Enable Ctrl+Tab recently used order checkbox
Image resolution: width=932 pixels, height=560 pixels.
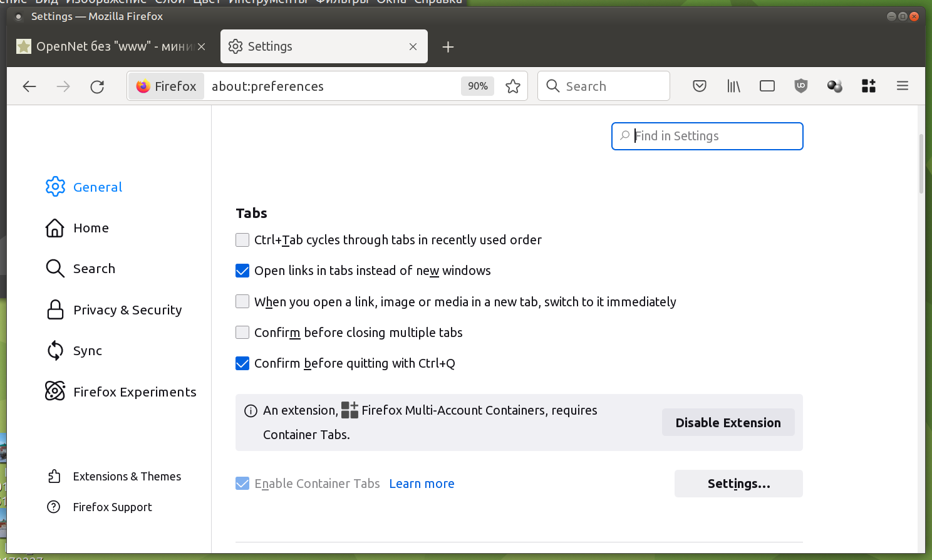coord(242,240)
